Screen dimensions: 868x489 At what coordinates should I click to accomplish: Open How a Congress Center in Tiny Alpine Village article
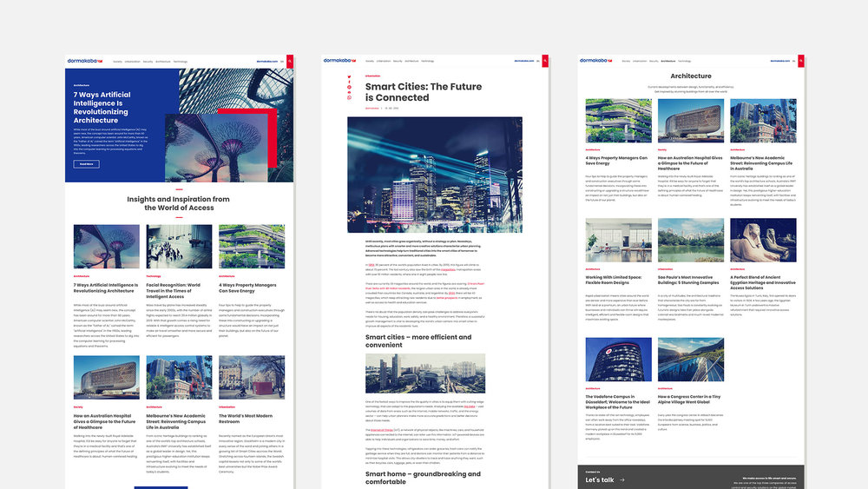(689, 400)
